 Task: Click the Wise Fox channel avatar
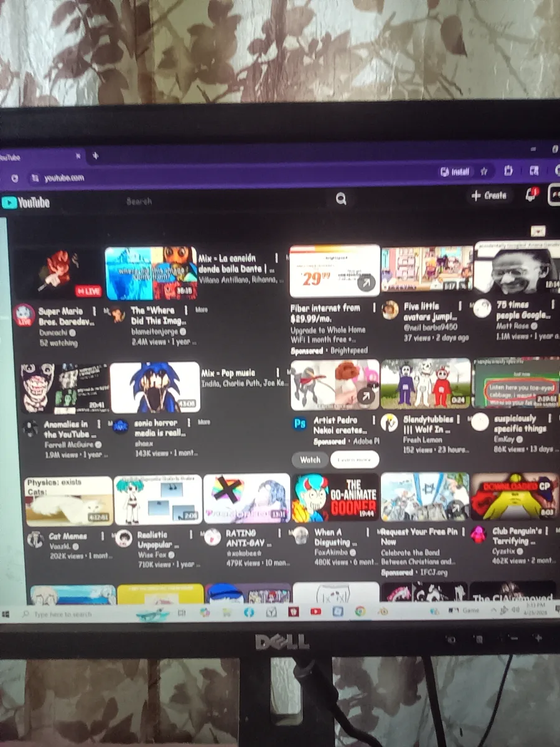124,538
